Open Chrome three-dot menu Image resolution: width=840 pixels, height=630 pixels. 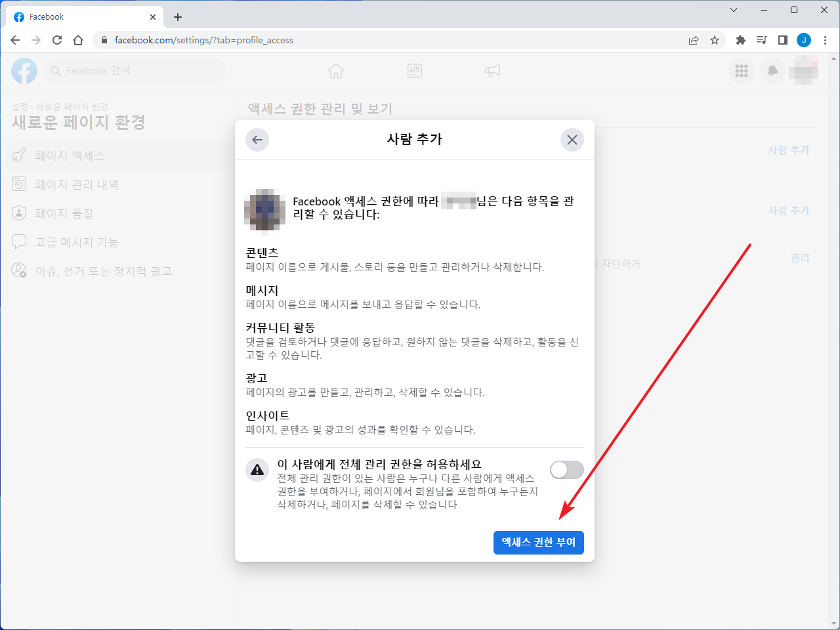click(x=825, y=40)
